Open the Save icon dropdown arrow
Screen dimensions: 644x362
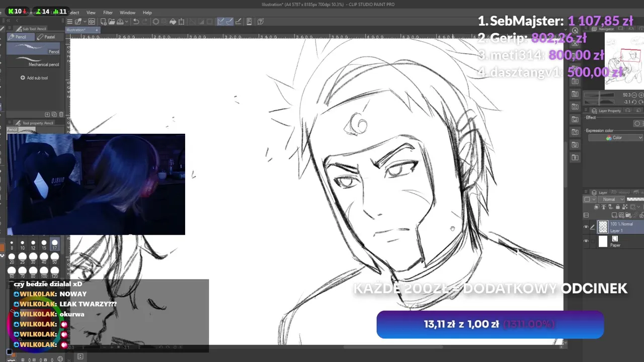(x=127, y=22)
